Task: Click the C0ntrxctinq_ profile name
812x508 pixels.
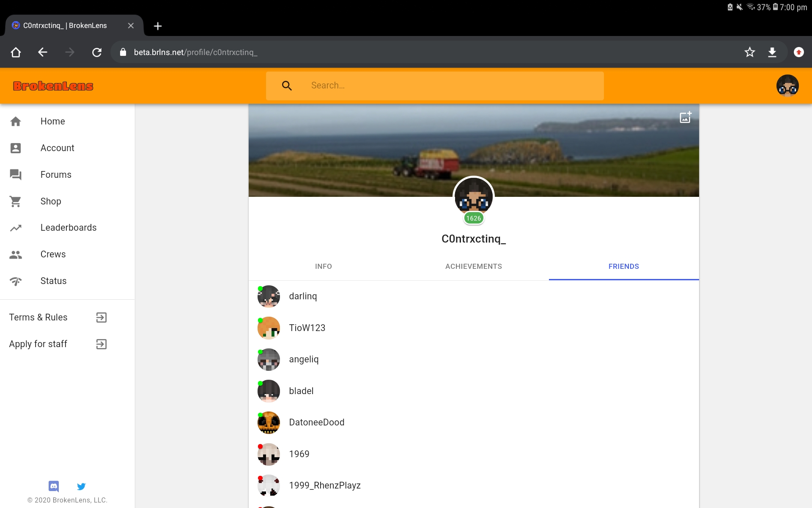Action: coord(474,239)
